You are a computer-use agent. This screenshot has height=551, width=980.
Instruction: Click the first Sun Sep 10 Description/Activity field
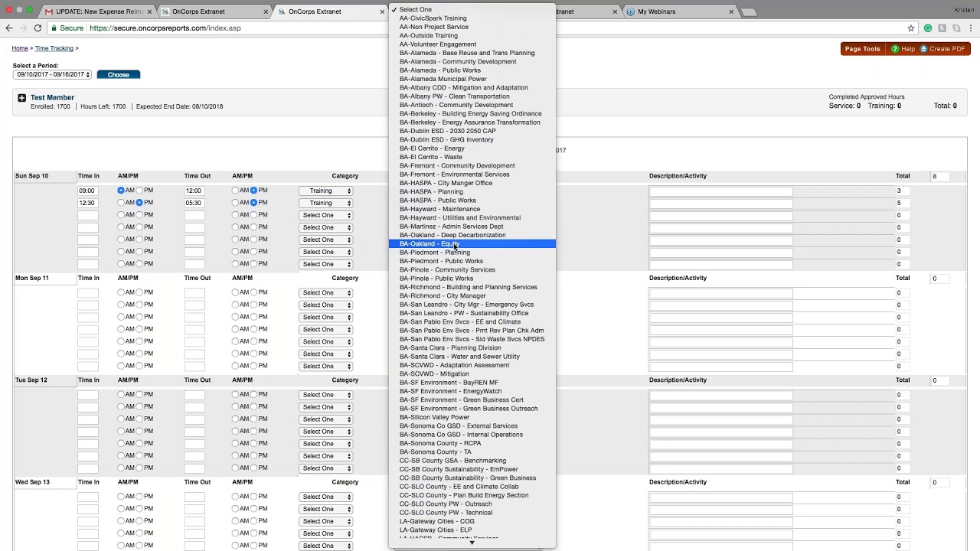(720, 191)
